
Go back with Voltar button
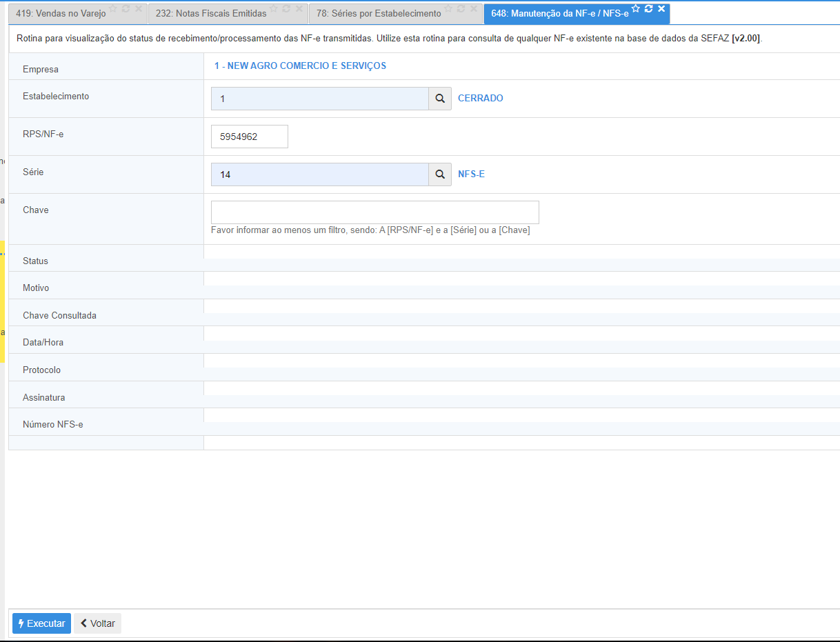pyautogui.click(x=97, y=623)
